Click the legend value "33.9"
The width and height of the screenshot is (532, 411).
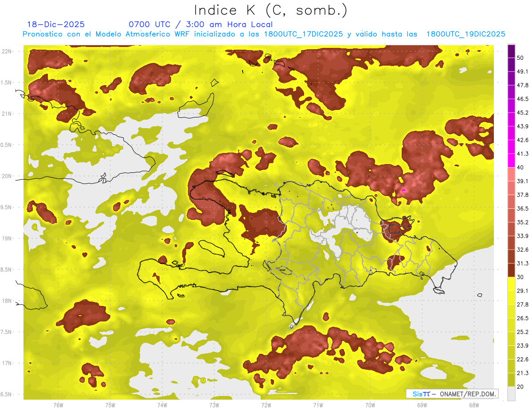click(x=523, y=236)
